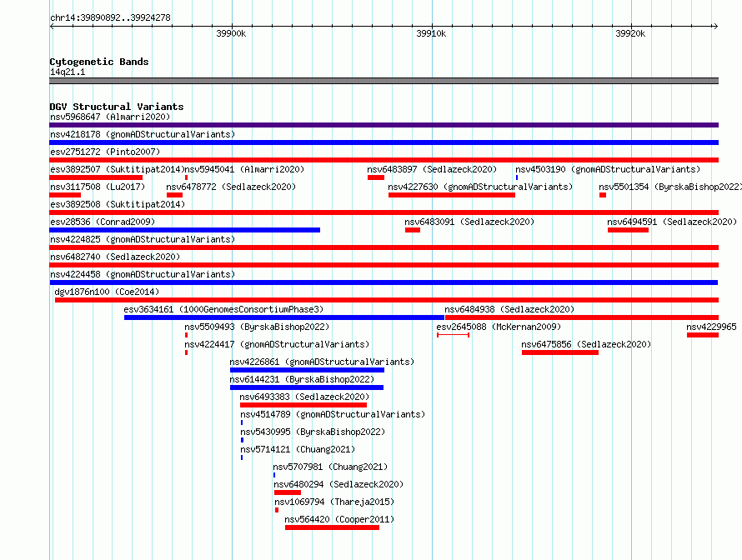Select the nsv5945041 (Almarri2020) label
Image resolution: width=742 pixels, height=560 pixels.
(x=244, y=169)
